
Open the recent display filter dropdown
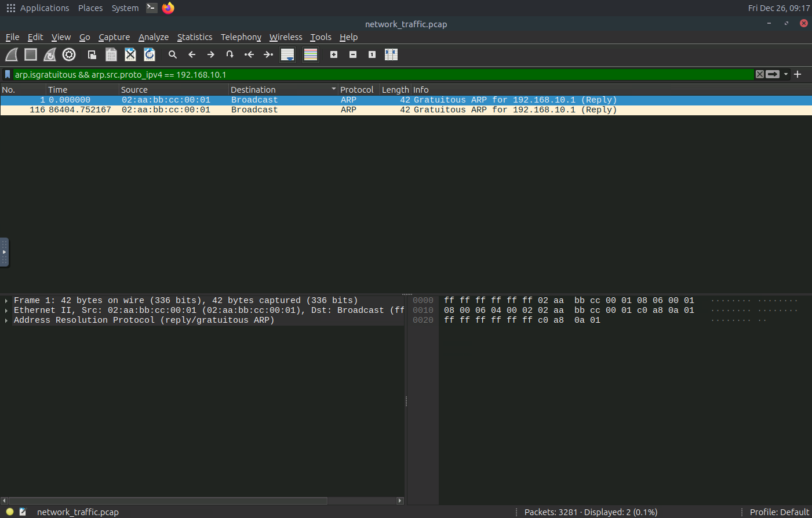(x=786, y=74)
